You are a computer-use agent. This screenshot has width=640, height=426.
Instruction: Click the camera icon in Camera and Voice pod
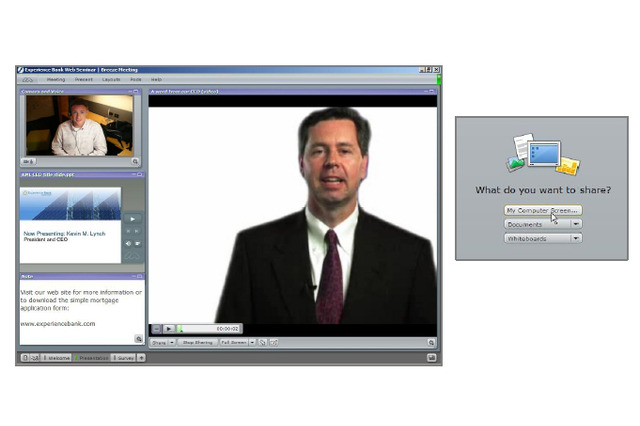(28, 161)
